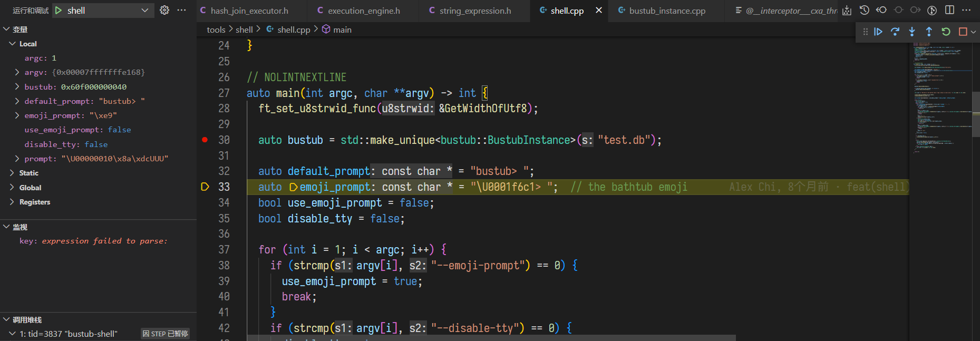Viewport: 980px width, 341px height.
Task: Select disable_tty: false variable
Action: [x=98, y=144]
